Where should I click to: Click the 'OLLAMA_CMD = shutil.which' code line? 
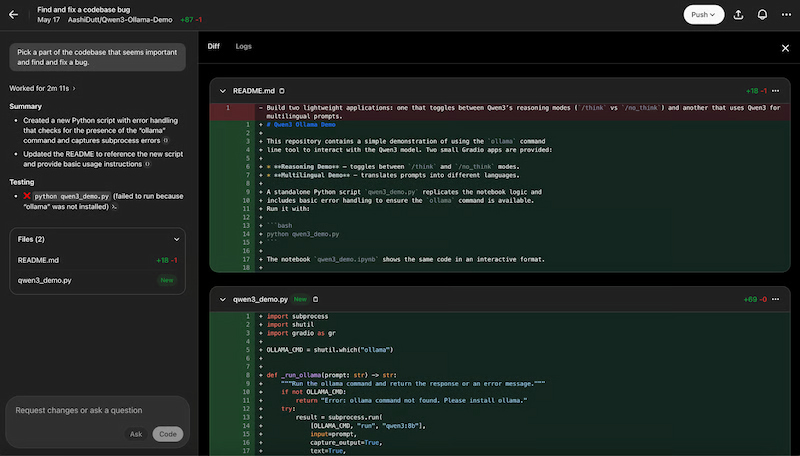(330, 350)
